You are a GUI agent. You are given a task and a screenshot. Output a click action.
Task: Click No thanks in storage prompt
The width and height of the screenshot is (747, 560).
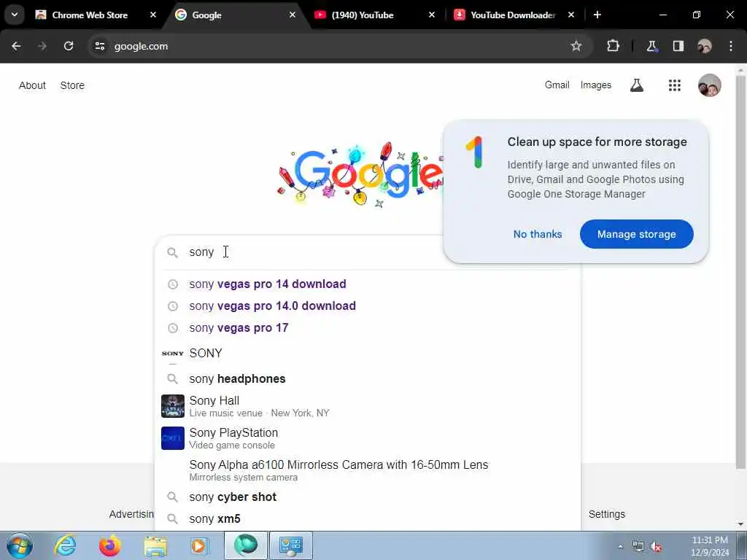click(x=538, y=234)
